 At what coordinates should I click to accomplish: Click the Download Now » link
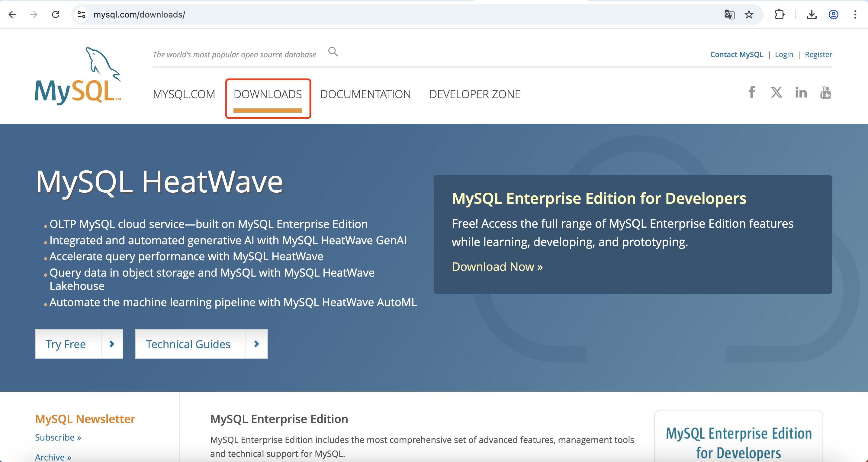[497, 267]
